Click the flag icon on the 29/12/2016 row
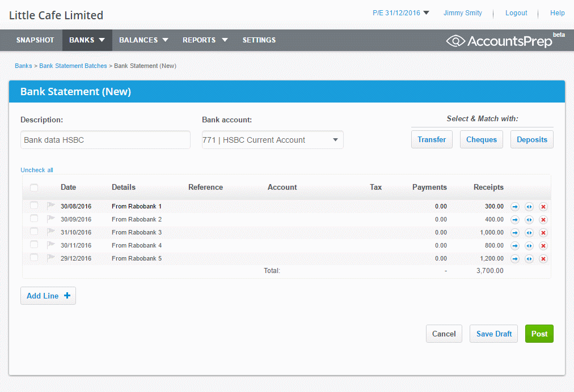 (x=51, y=258)
